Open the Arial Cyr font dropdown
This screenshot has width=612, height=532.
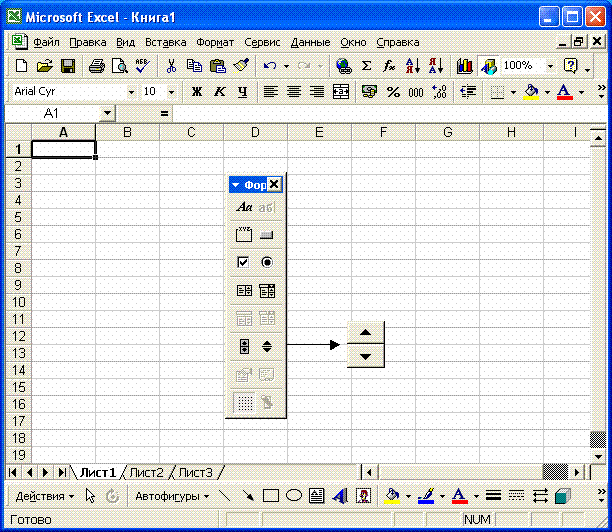pyautogui.click(x=131, y=93)
